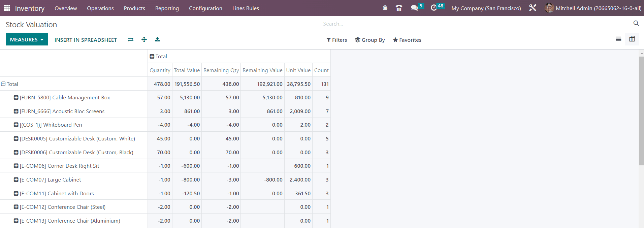This screenshot has width=644, height=228.
Task: Open the activities clock icon
Action: coord(434,8)
